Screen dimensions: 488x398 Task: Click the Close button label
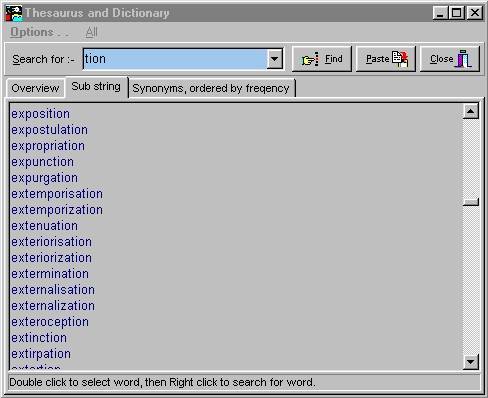pyautogui.click(x=441, y=59)
